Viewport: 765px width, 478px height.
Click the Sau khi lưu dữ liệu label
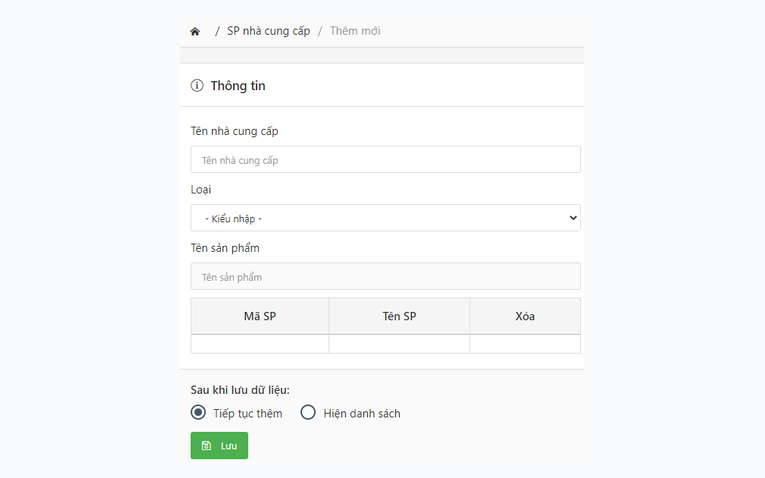(x=240, y=390)
